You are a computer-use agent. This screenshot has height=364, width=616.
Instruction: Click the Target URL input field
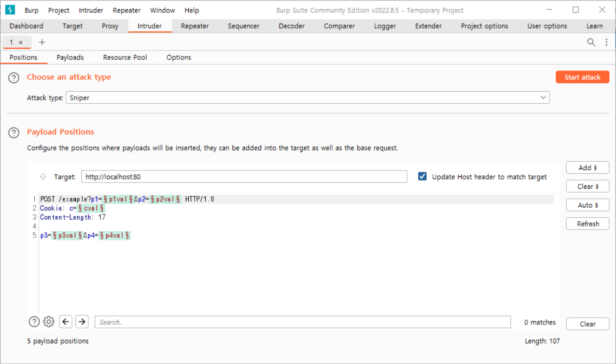tap(244, 177)
